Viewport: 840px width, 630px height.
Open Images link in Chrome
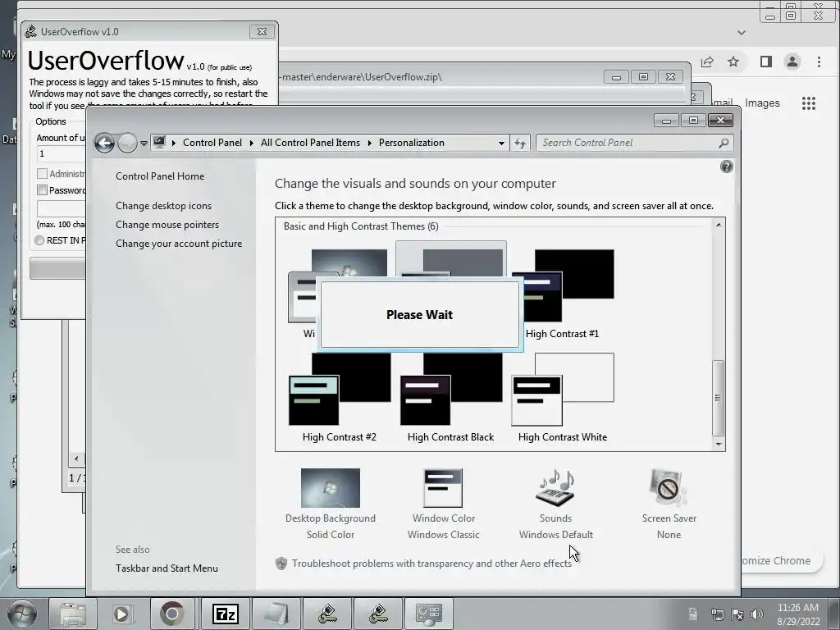click(762, 103)
